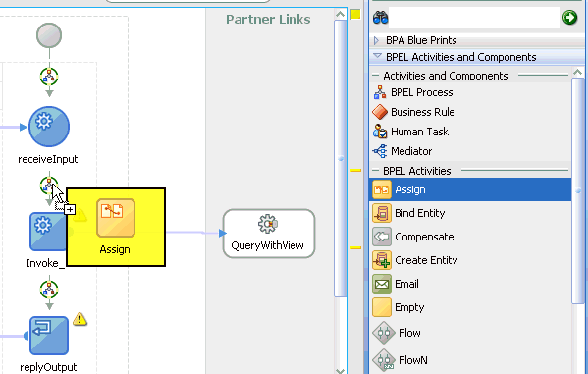Viewport: 588px width, 374px height.
Task: Click the palette scrollbar up arrow
Action: point(578,72)
